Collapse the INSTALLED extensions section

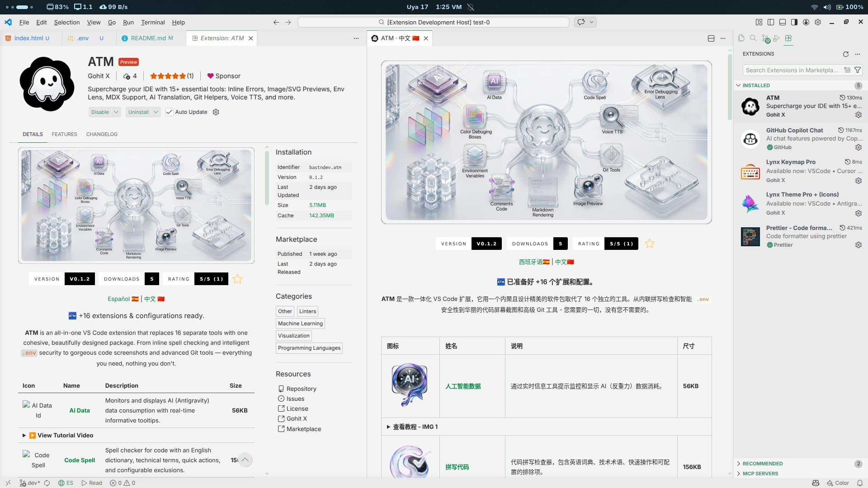pos(756,85)
